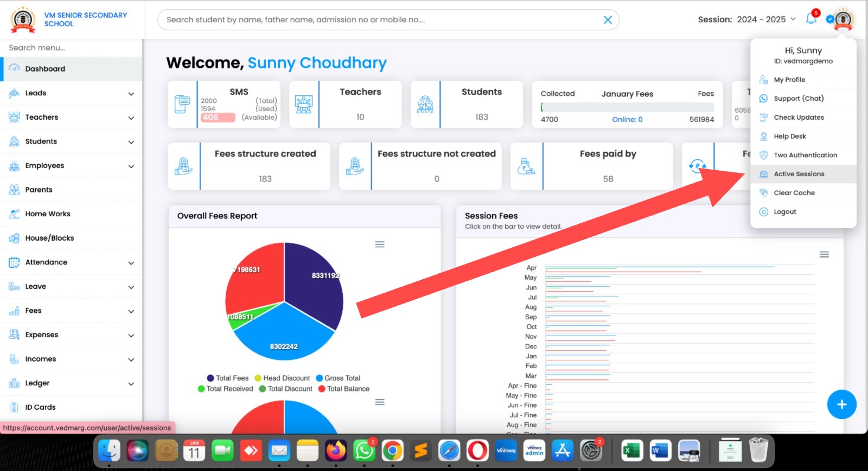Toggle Total Discount legend entry
Screen dimensions: 868x471
point(286,389)
